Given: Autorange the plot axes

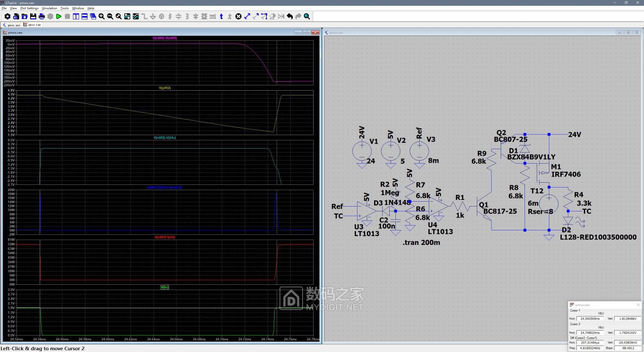Looking at the screenshot, I should [x=127, y=16].
